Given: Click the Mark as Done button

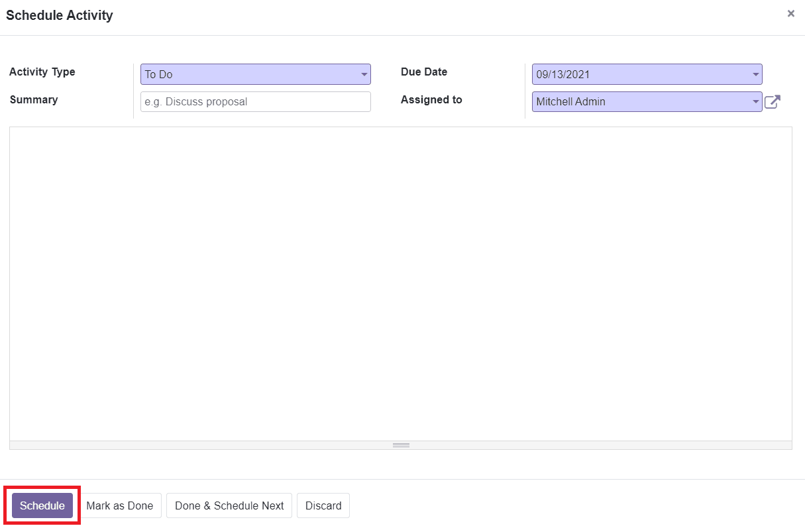Looking at the screenshot, I should [x=120, y=505].
